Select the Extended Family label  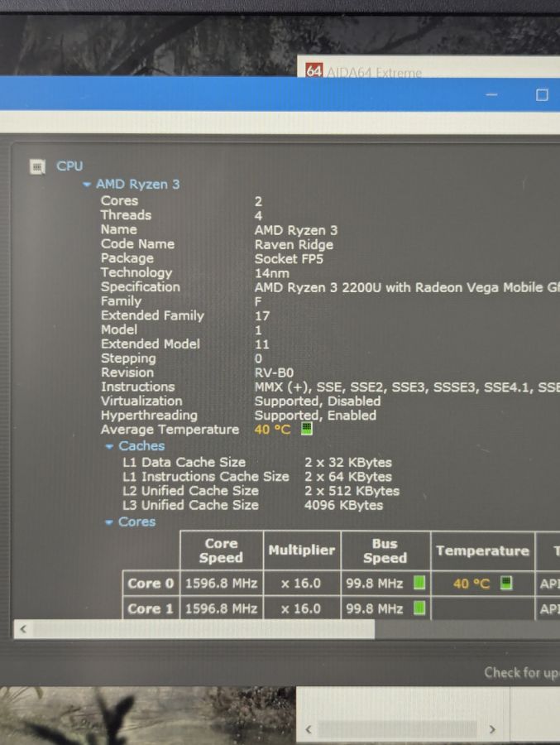point(152,315)
